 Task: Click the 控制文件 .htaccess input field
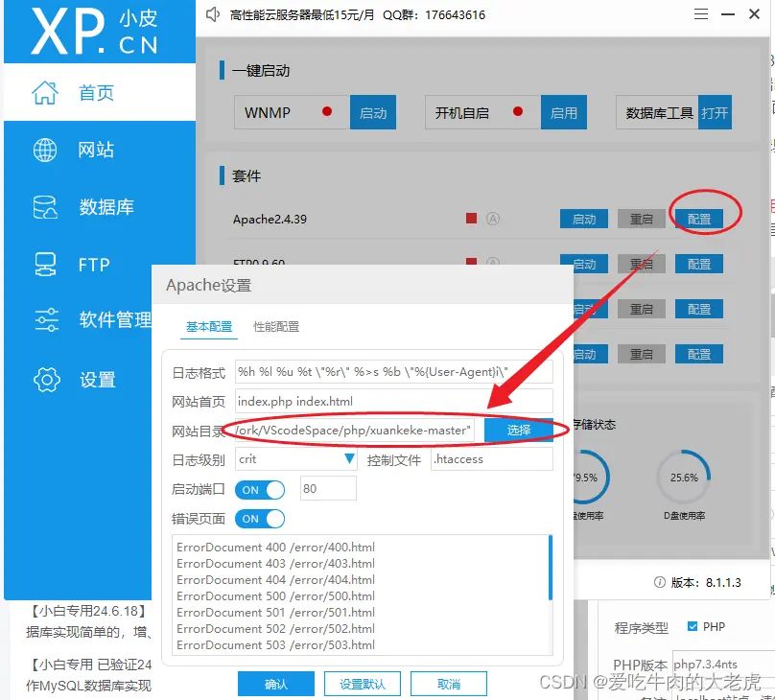click(x=492, y=459)
